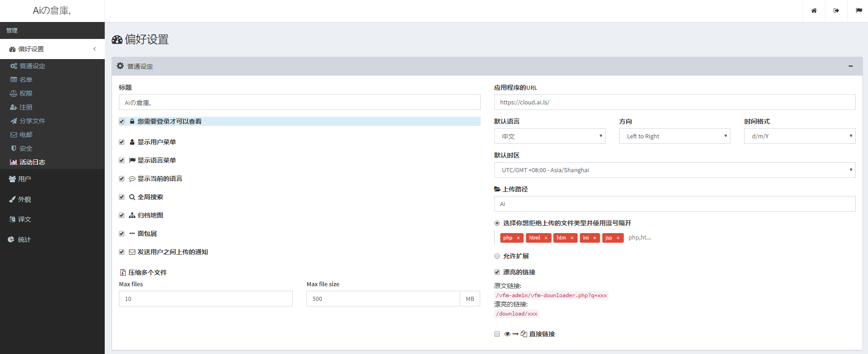Screen dimensions: 868x354
Task: Remove the jsp tag with its x
Action: tap(618, 238)
